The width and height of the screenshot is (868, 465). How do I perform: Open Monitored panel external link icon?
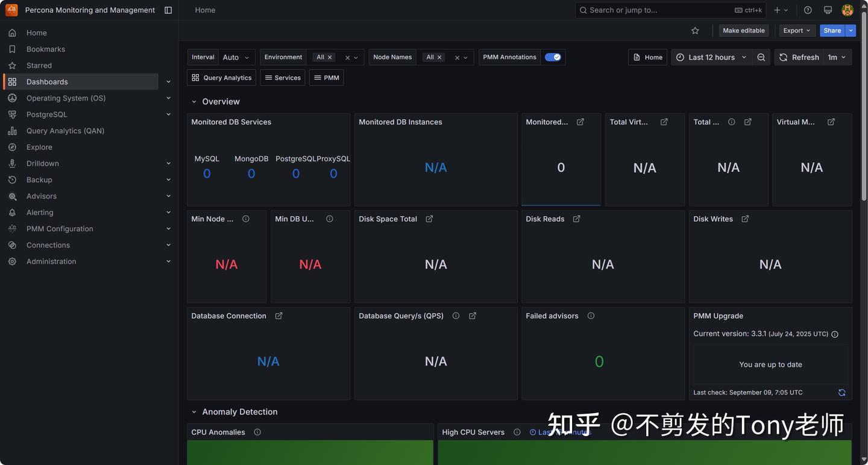pos(580,122)
